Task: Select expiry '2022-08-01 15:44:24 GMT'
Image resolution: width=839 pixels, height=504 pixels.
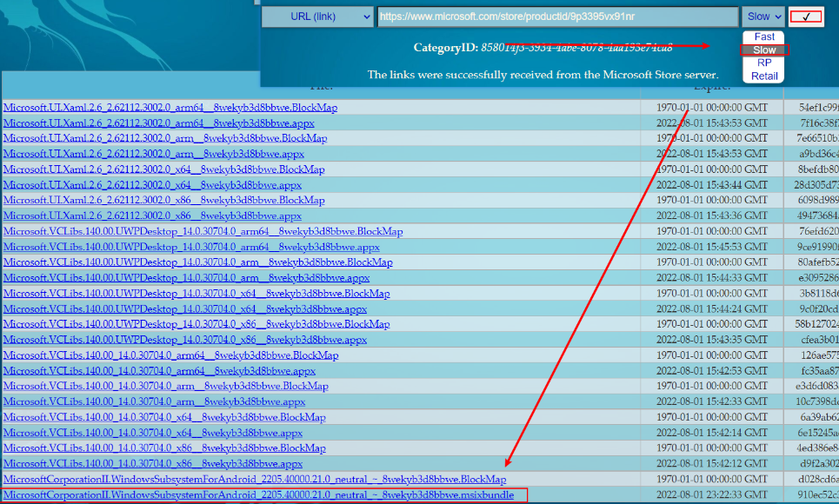Action: click(x=712, y=308)
